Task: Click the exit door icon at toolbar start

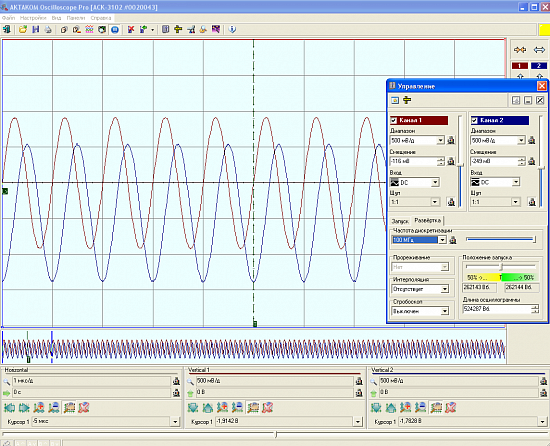Action: (x=6, y=29)
